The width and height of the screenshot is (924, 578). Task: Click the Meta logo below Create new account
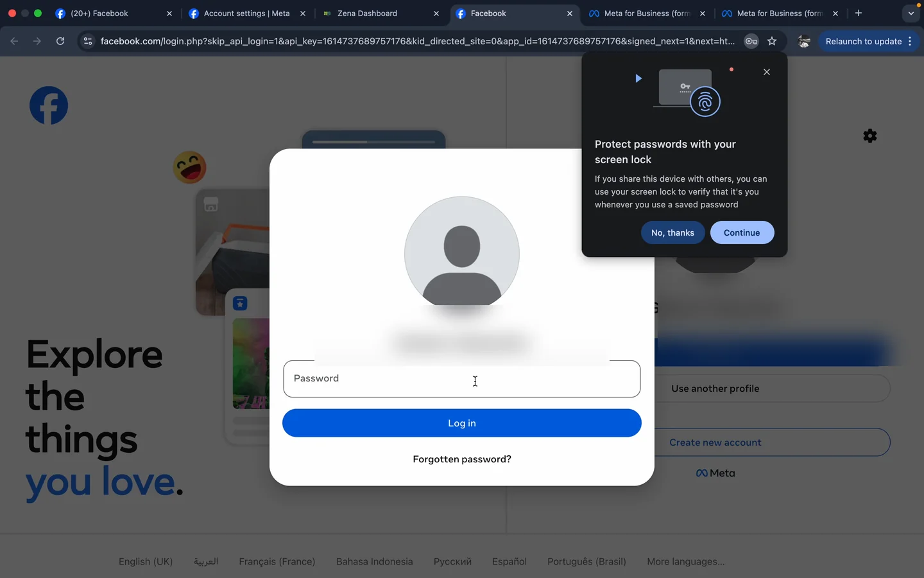[x=715, y=473]
